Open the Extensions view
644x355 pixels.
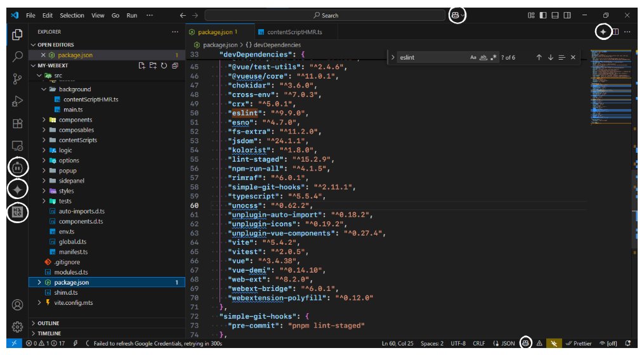17,124
